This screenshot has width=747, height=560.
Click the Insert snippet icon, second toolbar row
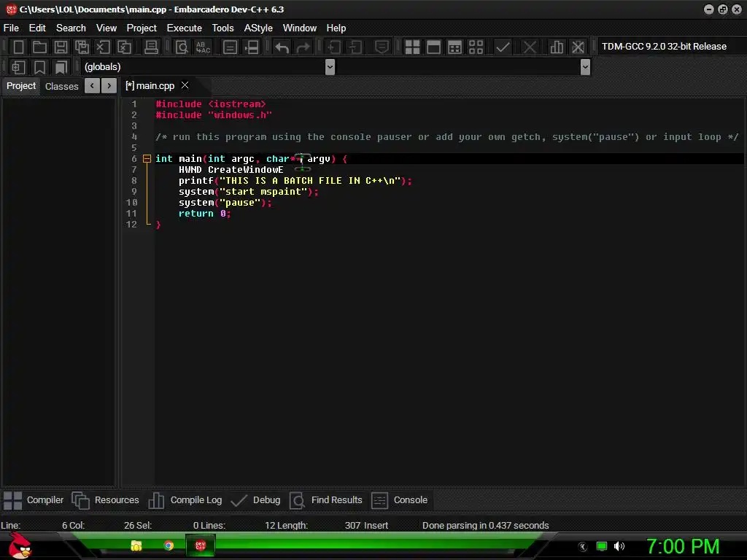[18, 67]
